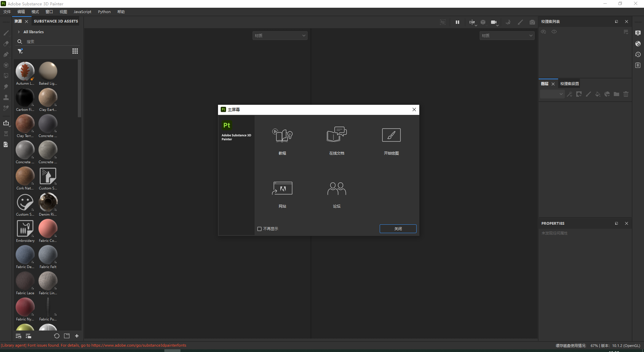The image size is (644, 352).
Task: Select the Eraser tool in left toolbar
Action: click(6, 44)
